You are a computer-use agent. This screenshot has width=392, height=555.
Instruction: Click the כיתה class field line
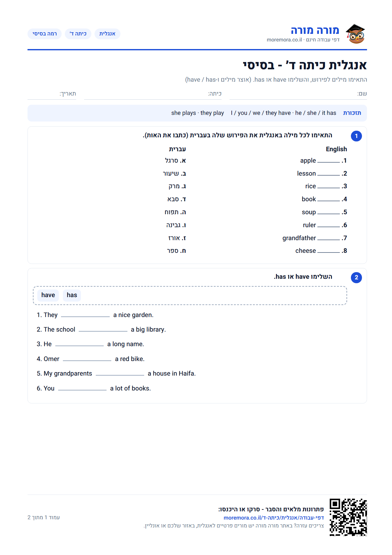click(153, 94)
